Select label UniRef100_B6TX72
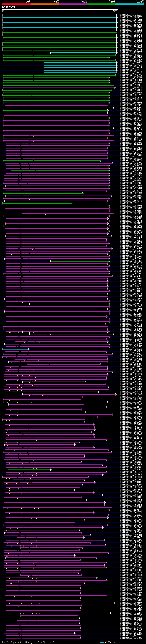The image size is (146, 644). tap(131, 42)
